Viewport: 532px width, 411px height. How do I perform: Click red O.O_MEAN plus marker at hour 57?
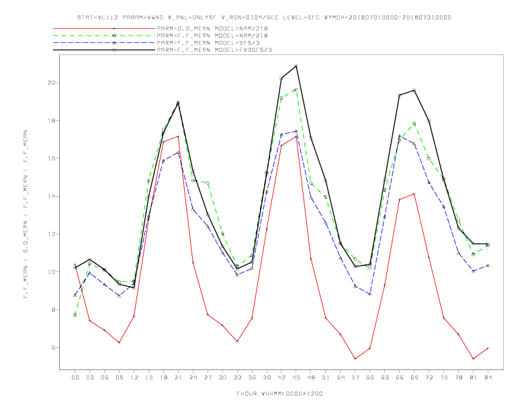[355, 359]
